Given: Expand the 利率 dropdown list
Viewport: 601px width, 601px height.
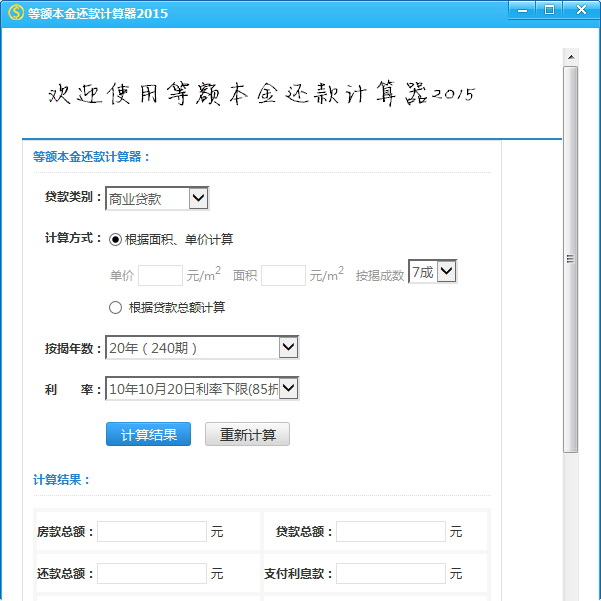Looking at the screenshot, I should 202,389.
